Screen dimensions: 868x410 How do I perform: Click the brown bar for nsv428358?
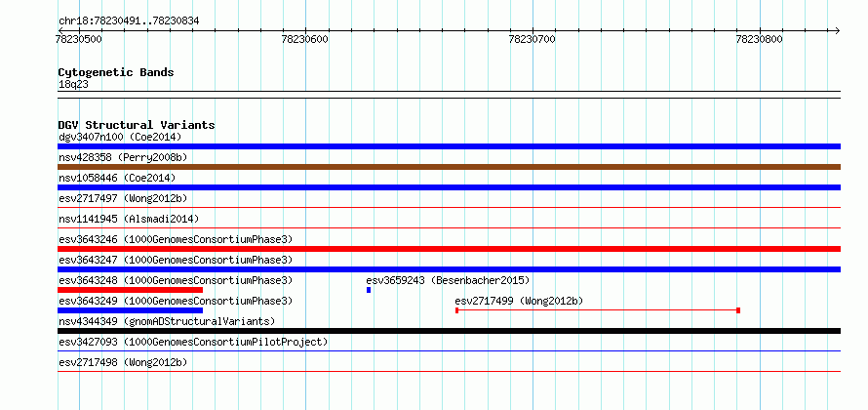pos(449,167)
